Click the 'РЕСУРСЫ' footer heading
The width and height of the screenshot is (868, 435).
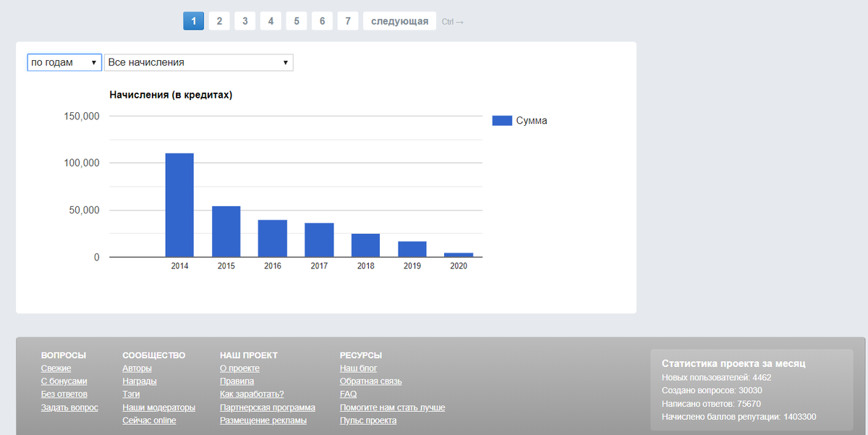click(x=361, y=355)
